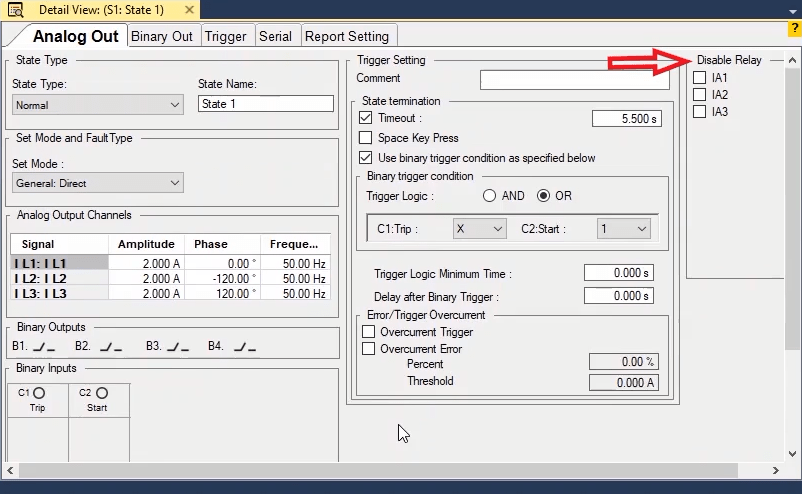This screenshot has height=494, width=802.
Task: Toggle the B3 binary output switch
Action: point(178,346)
